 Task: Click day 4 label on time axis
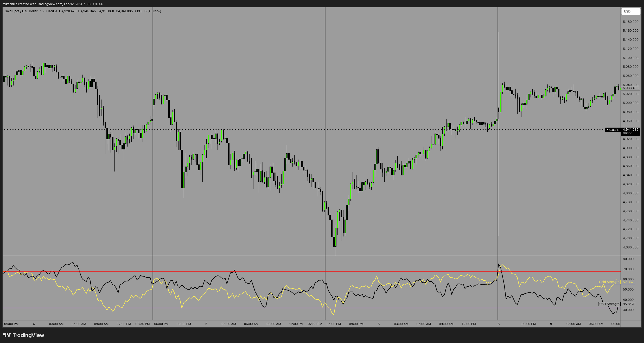pyautogui.click(x=34, y=324)
